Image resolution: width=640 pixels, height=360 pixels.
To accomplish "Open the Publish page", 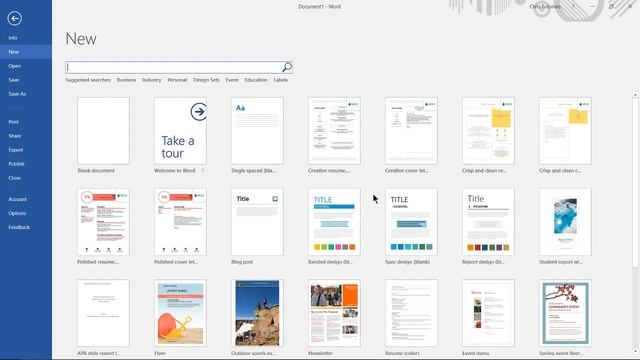I will pos(16,164).
